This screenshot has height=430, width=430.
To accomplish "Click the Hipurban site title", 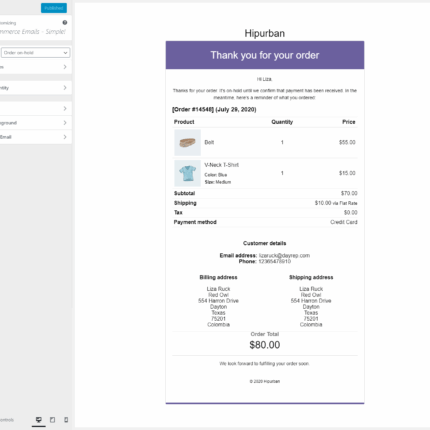I will 265,33.
